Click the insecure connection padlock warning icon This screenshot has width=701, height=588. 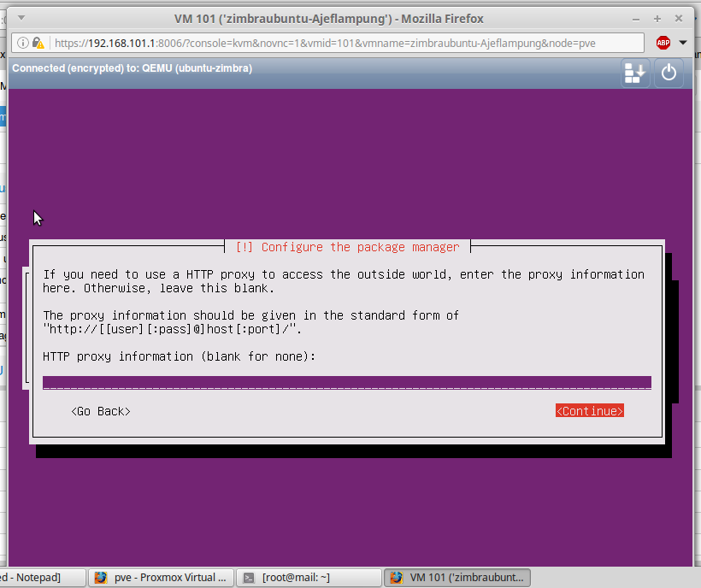click(38, 43)
